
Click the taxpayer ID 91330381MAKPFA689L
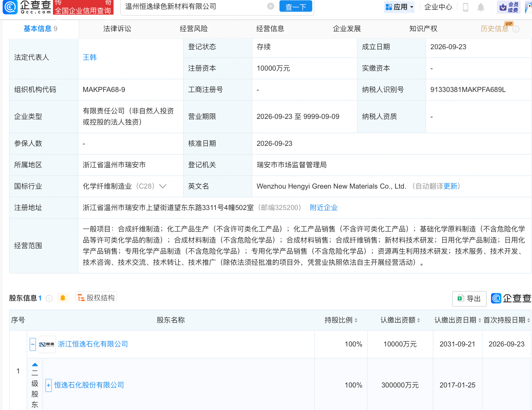(468, 90)
